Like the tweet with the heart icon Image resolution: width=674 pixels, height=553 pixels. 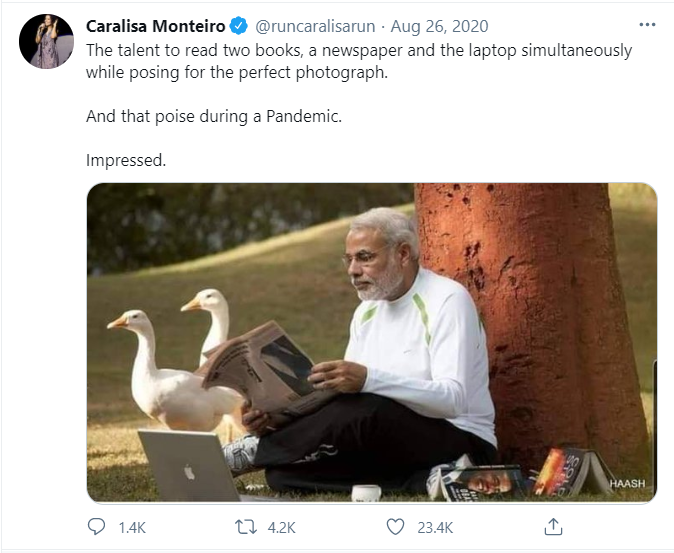click(x=395, y=526)
